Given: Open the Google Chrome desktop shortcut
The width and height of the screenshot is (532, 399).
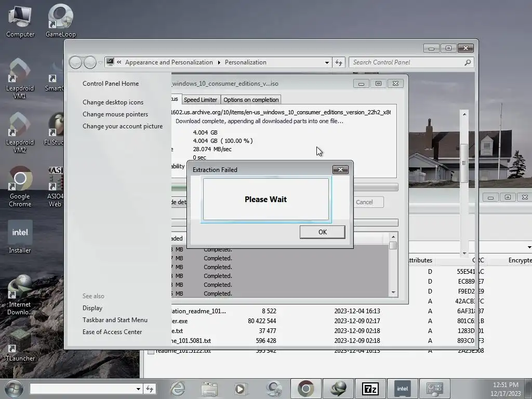Looking at the screenshot, I should 20,187.
